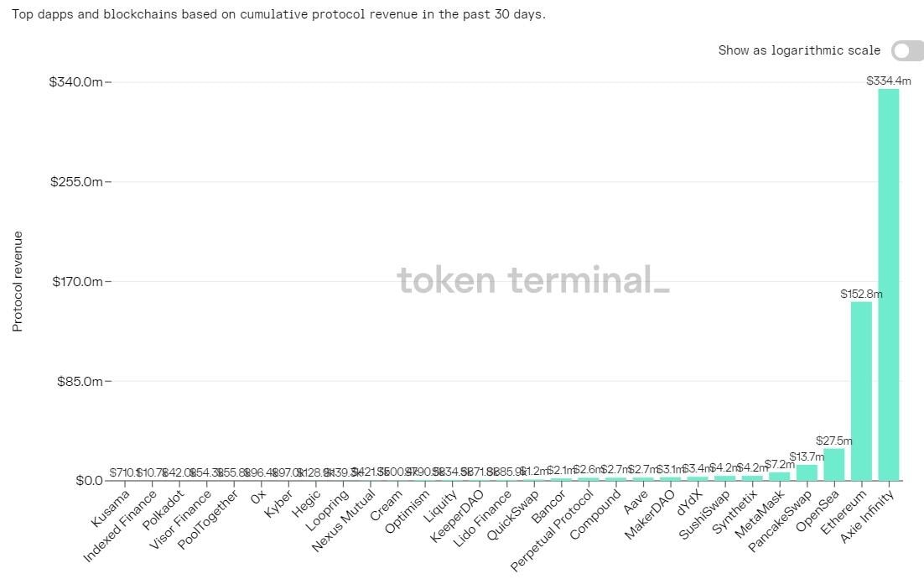Viewport: 924px width, 579px height.
Task: Click the Axie Infinity revenue bar
Action: 889,285
